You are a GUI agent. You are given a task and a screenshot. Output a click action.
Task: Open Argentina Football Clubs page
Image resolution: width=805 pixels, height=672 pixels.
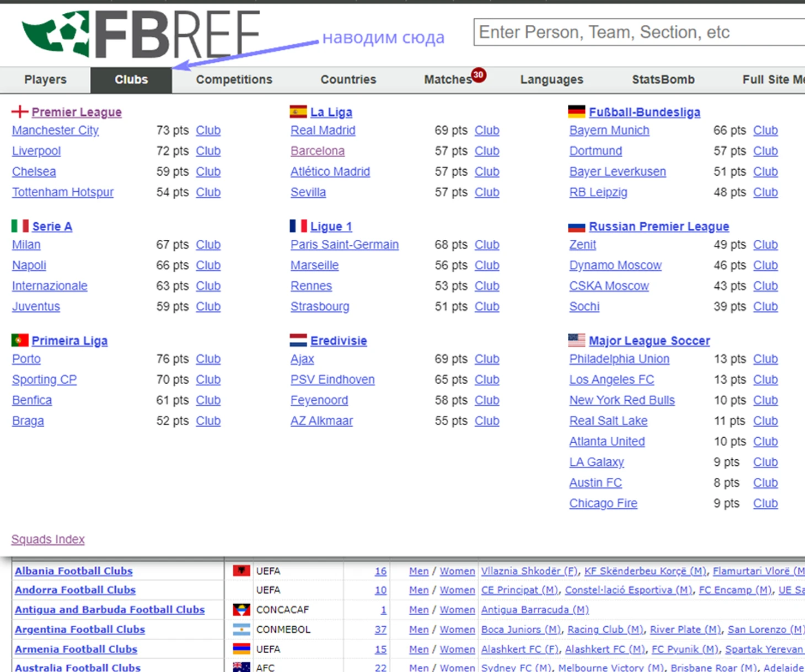(80, 630)
